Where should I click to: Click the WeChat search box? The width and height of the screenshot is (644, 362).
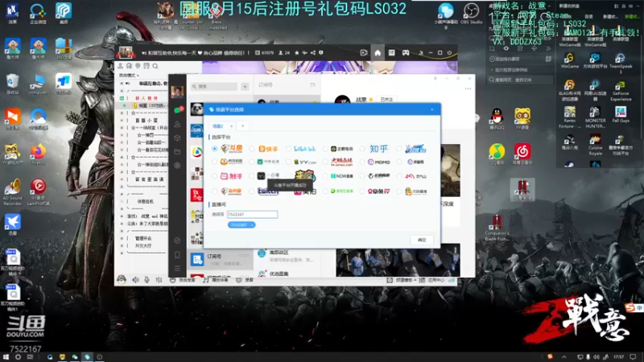point(214,87)
